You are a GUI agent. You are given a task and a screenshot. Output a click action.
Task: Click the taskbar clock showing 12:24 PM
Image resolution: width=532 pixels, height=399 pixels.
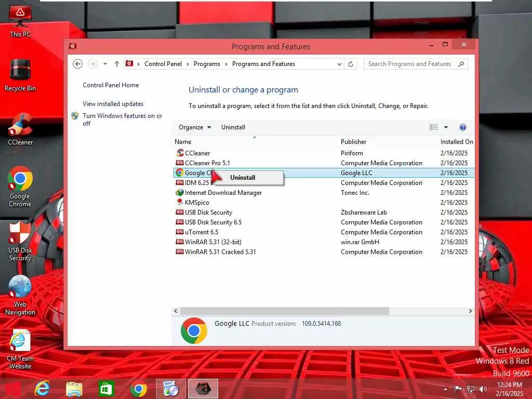[510, 389]
